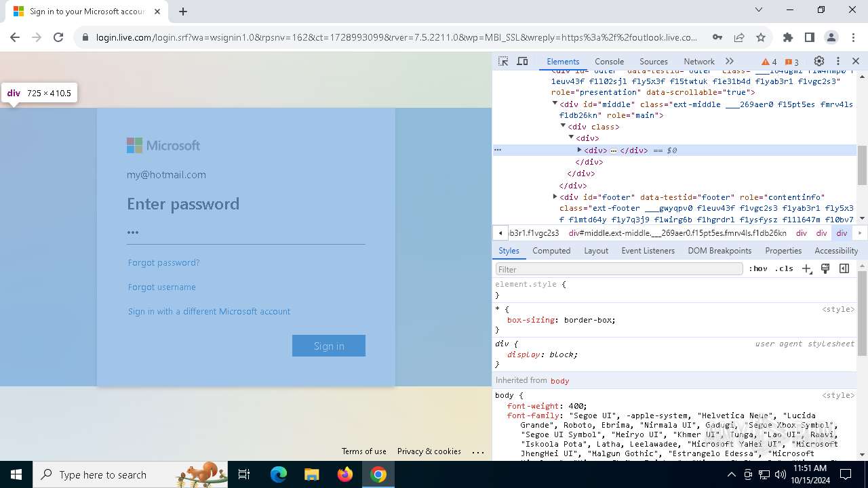Screen dimensions: 868x488
Task: Click the Sign in button
Action: pos(329,346)
